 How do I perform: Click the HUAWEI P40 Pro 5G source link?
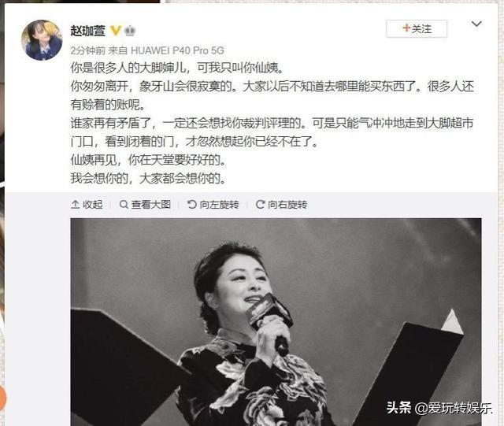177,50
